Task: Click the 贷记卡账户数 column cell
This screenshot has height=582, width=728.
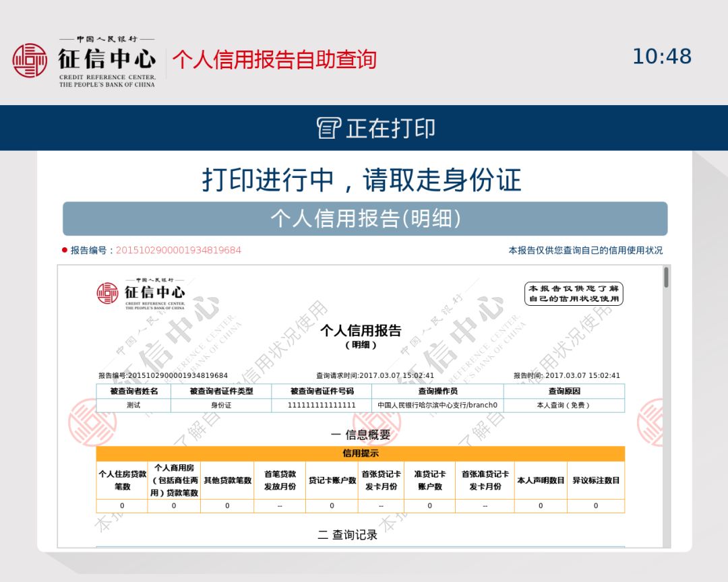Action: click(332, 480)
